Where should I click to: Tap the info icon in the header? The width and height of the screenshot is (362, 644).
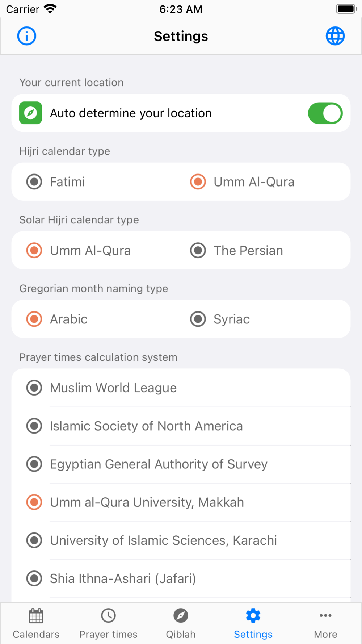coord(27,36)
